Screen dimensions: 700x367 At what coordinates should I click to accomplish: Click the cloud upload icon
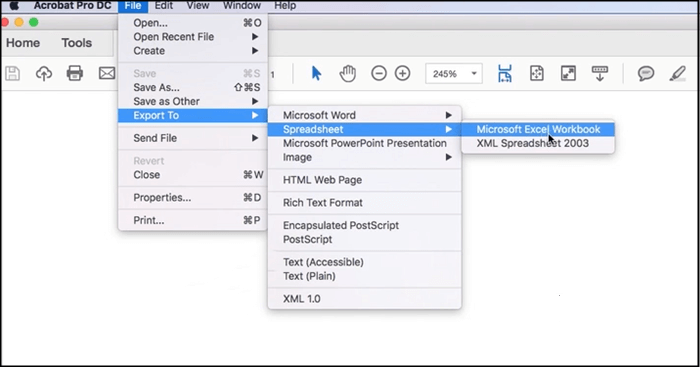pos(44,73)
